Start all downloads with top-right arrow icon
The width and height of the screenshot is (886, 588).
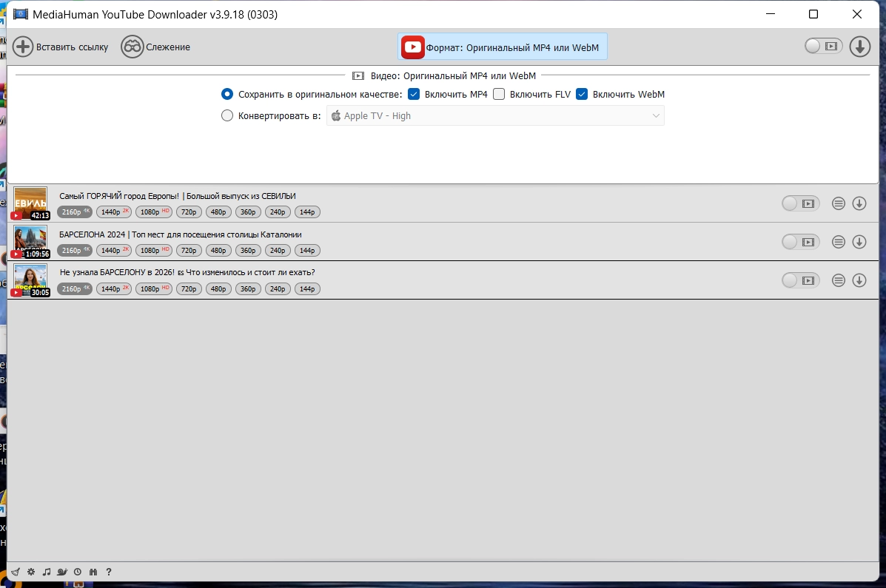tap(860, 47)
